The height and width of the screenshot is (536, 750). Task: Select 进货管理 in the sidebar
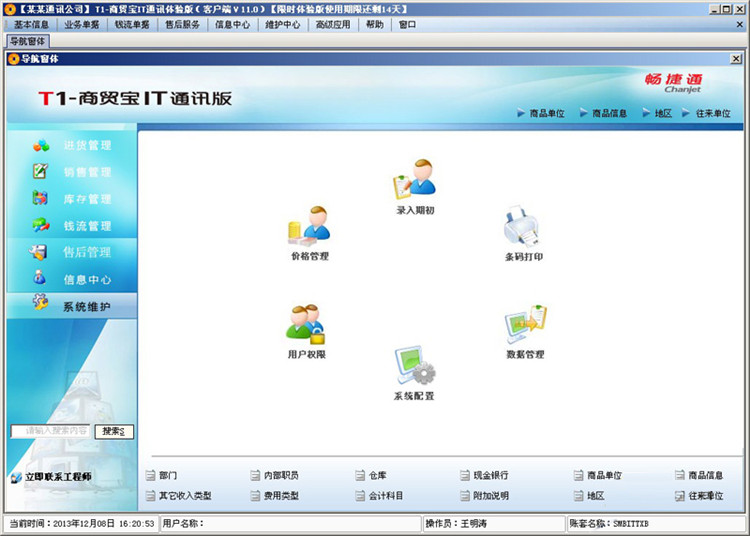coord(72,145)
